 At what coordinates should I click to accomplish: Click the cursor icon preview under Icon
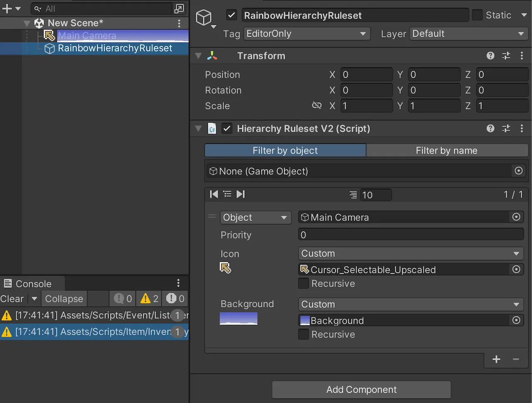click(226, 268)
